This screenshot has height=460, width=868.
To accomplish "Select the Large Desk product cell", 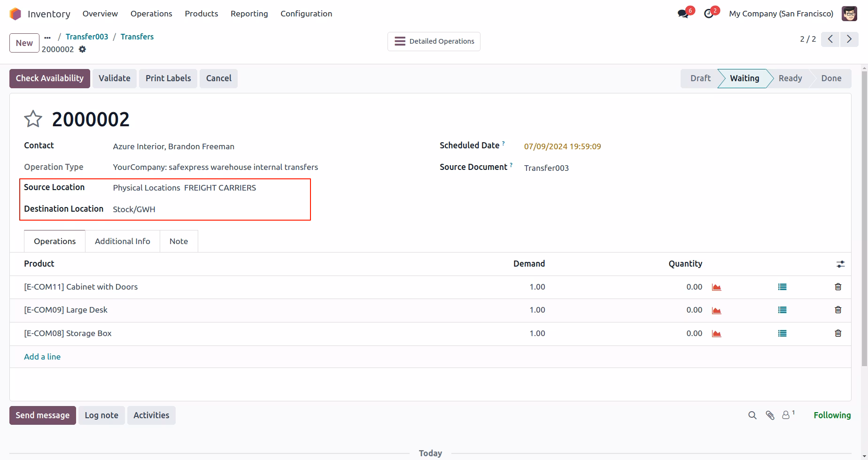I will [66, 310].
